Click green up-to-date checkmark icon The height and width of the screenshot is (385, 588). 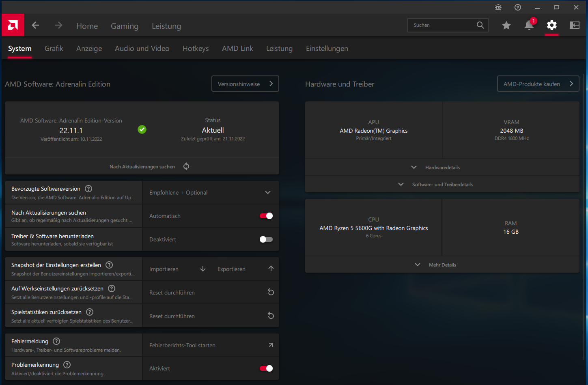(142, 129)
